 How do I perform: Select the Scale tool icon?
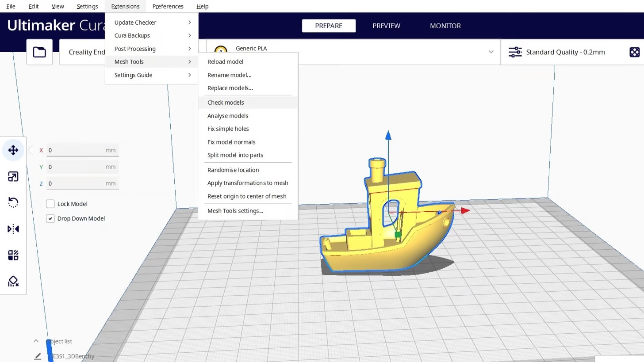pyautogui.click(x=13, y=177)
